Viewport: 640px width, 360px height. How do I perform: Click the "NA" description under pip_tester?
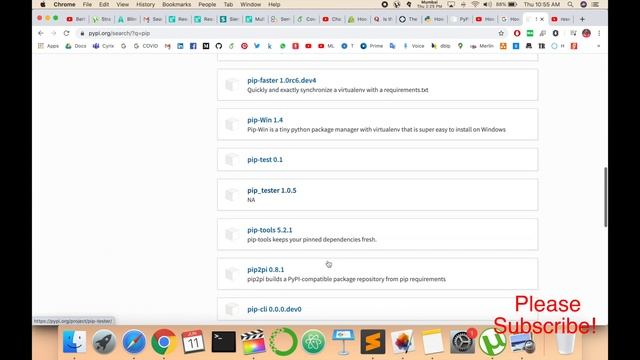[251, 200]
